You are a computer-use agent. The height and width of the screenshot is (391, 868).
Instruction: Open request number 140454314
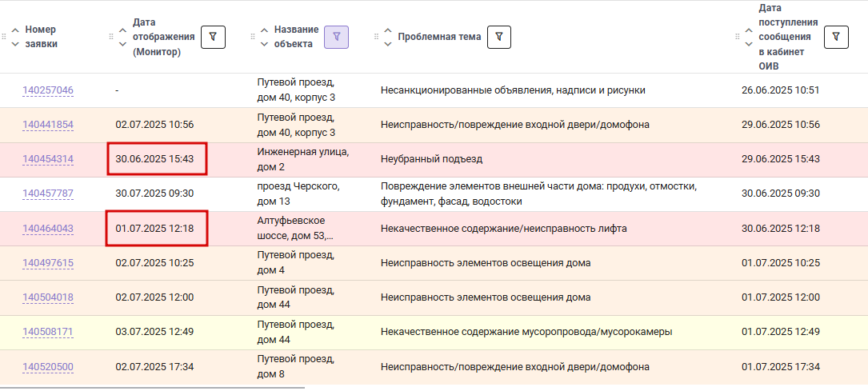(x=48, y=159)
